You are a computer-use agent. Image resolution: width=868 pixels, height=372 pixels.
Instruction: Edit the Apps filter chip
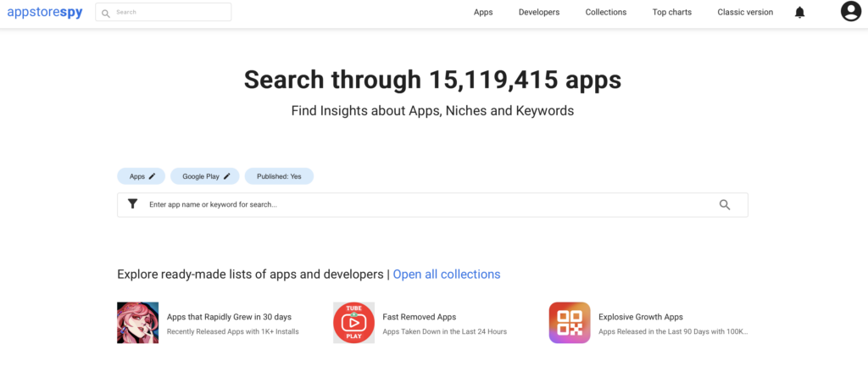[x=142, y=176]
